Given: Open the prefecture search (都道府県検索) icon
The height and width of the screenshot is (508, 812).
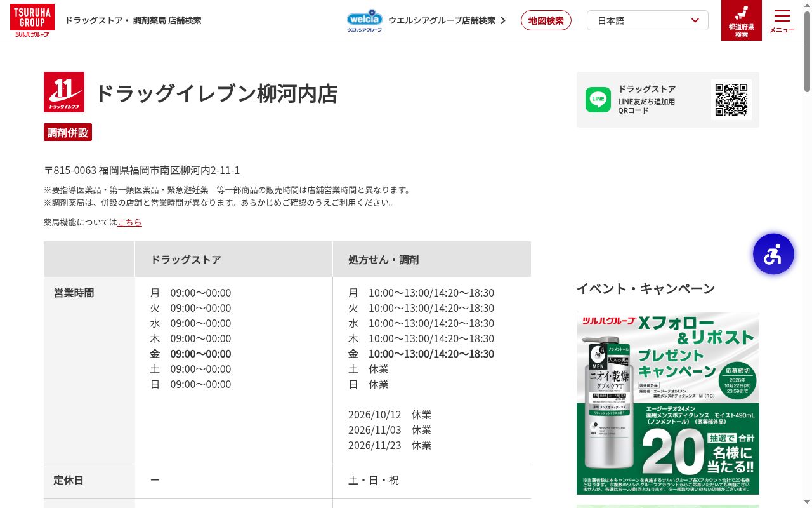Looking at the screenshot, I should [742, 20].
